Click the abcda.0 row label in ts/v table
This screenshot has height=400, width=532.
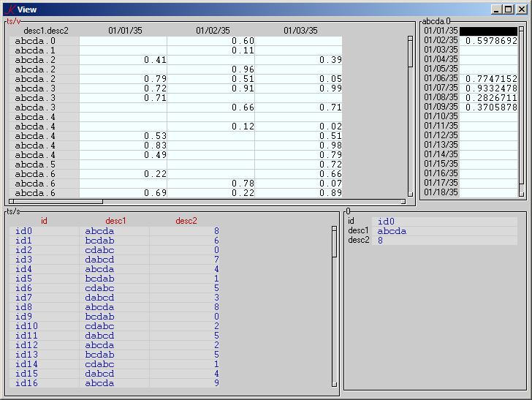pos(35,41)
